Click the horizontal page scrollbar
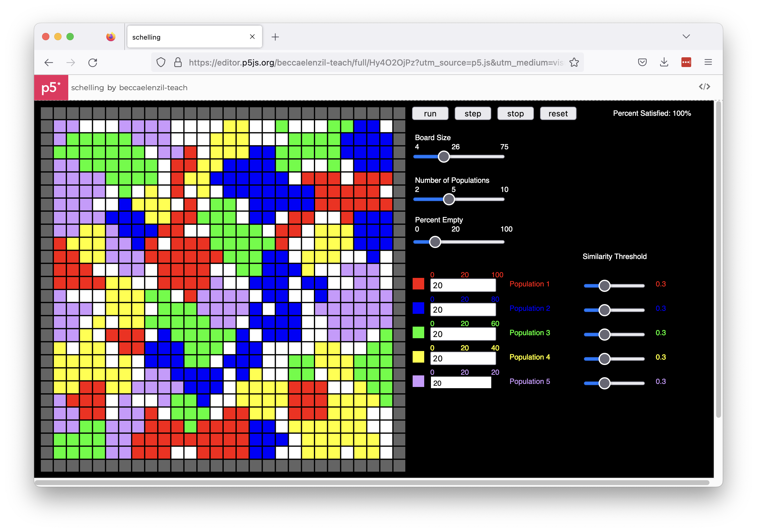This screenshot has height=532, width=757. pyautogui.click(x=372, y=483)
